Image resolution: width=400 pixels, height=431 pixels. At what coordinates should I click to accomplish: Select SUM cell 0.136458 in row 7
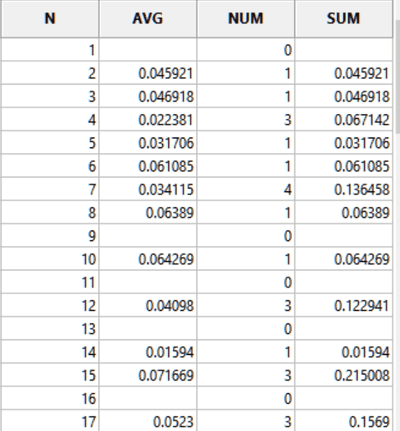[343, 189]
